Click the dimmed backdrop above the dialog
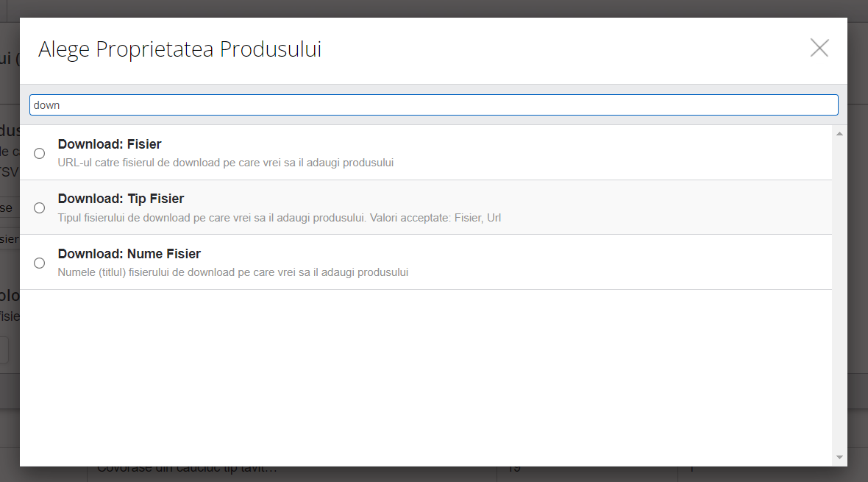The image size is (868, 482). pyautogui.click(x=434, y=7)
